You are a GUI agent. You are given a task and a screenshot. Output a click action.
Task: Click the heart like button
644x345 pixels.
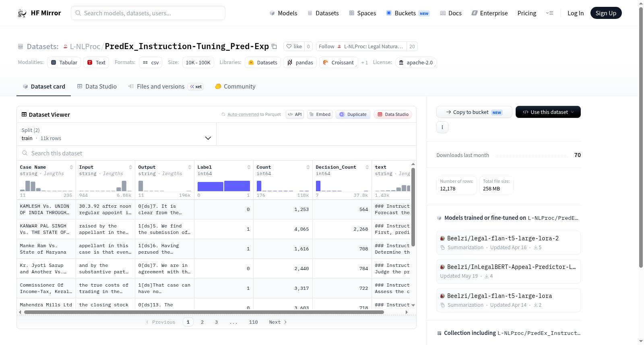(294, 46)
